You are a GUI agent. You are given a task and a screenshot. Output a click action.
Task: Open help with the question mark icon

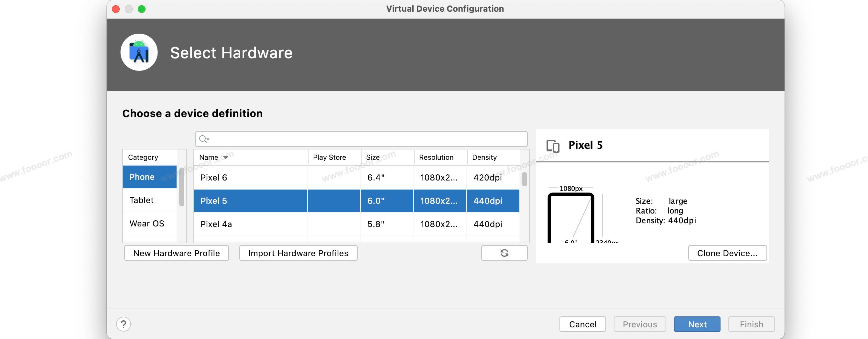tap(124, 324)
